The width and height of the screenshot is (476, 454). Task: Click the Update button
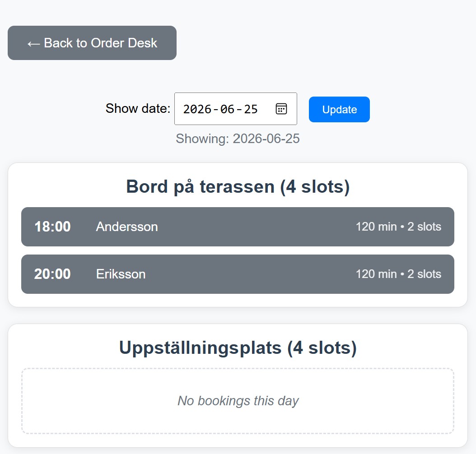tap(339, 110)
